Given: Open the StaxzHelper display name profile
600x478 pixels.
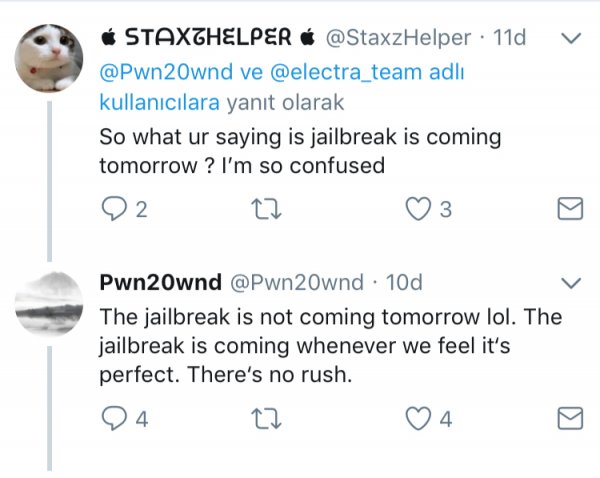Looking at the screenshot, I should pos(208,38).
